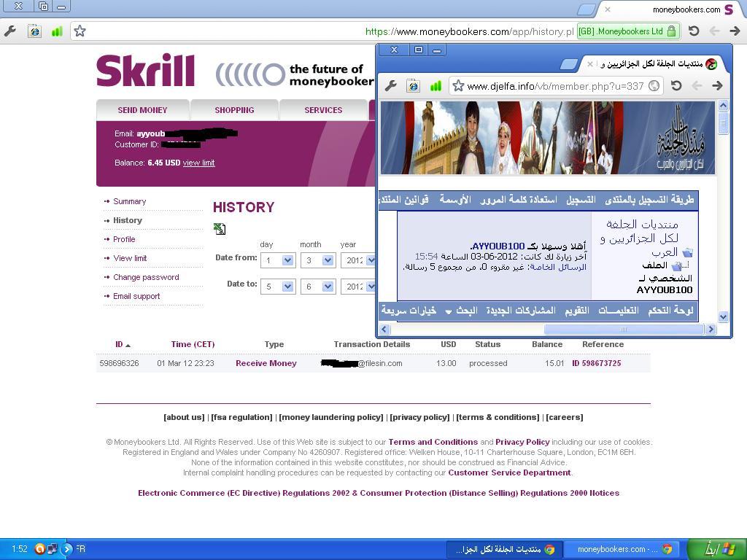
Task: Click the "processed" status cell
Action: 488,363
